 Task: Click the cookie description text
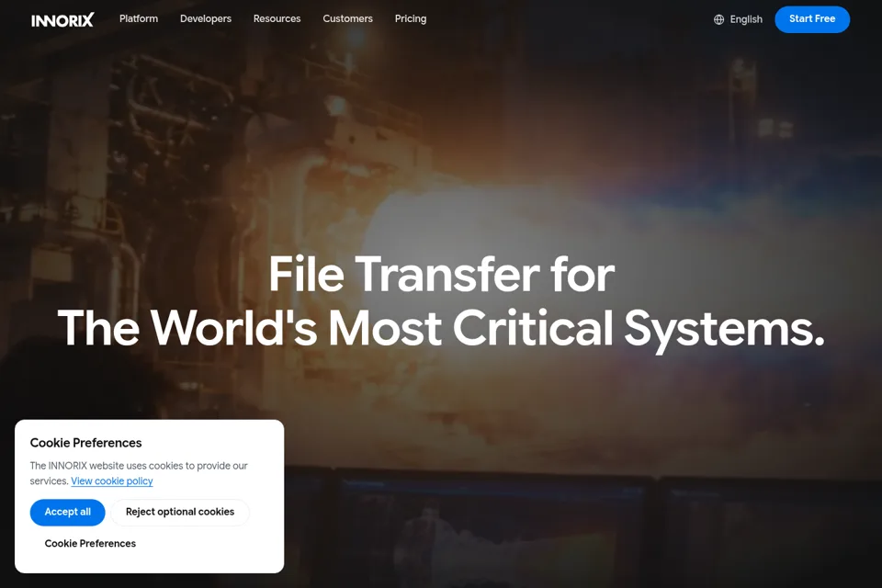click(x=139, y=473)
